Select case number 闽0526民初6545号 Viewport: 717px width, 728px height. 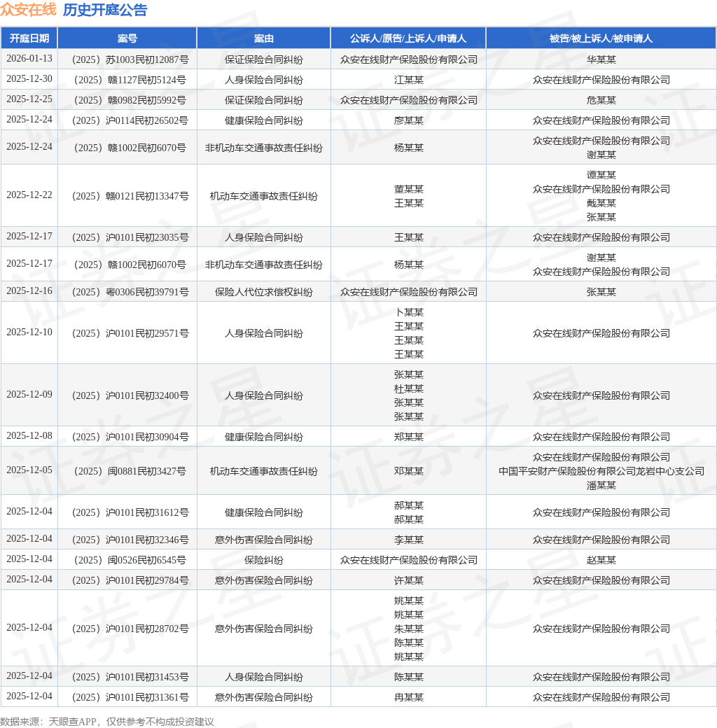(130, 561)
